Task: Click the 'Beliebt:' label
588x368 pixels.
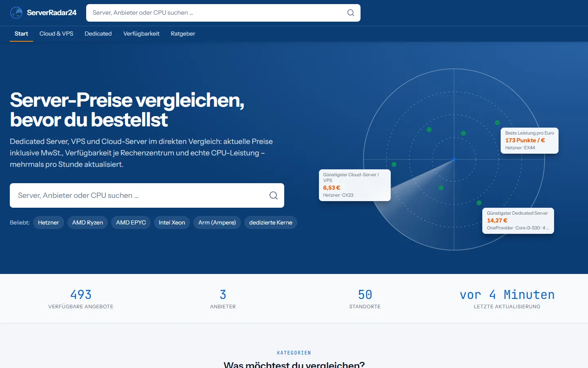Action: pyautogui.click(x=20, y=222)
